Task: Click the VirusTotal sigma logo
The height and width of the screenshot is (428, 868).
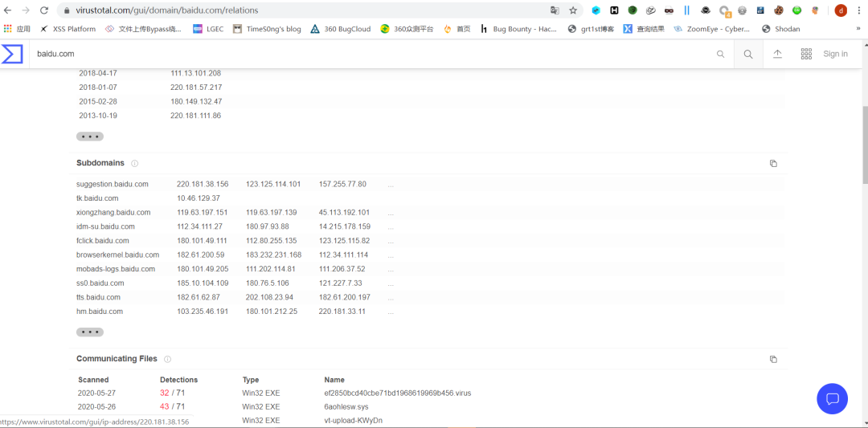Action: tap(11, 54)
